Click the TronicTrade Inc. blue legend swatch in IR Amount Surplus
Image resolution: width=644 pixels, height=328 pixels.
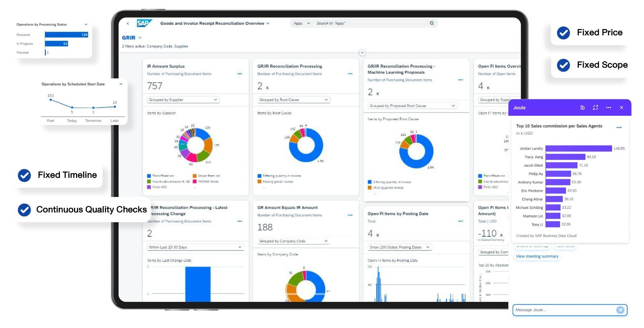click(149, 176)
